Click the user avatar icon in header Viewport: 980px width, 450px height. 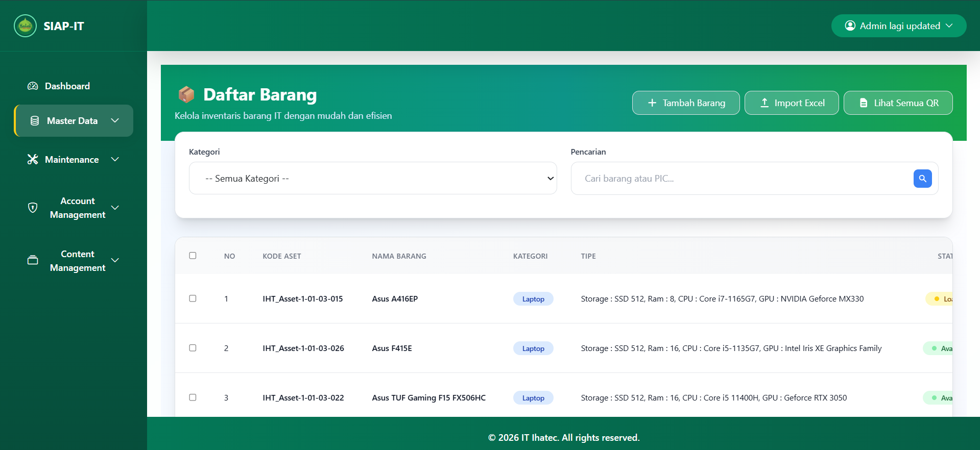[x=850, y=26]
